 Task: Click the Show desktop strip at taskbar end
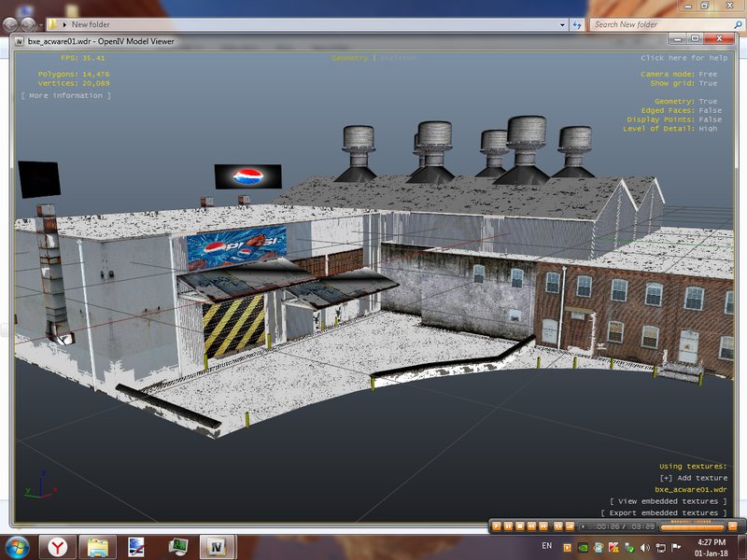[743, 547]
